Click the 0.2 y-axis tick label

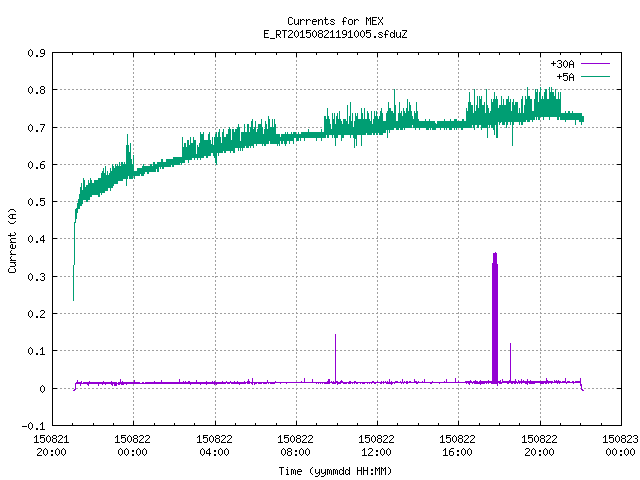click(36, 314)
